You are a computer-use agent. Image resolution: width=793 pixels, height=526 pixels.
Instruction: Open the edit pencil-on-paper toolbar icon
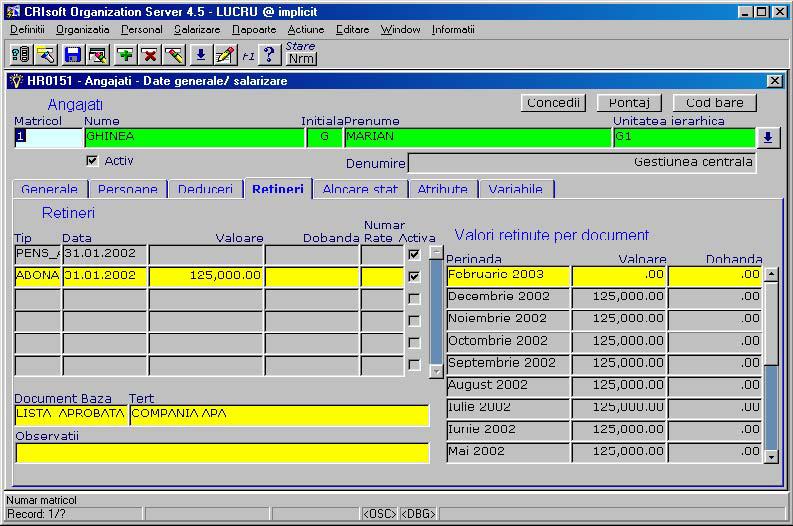pyautogui.click(x=226, y=54)
